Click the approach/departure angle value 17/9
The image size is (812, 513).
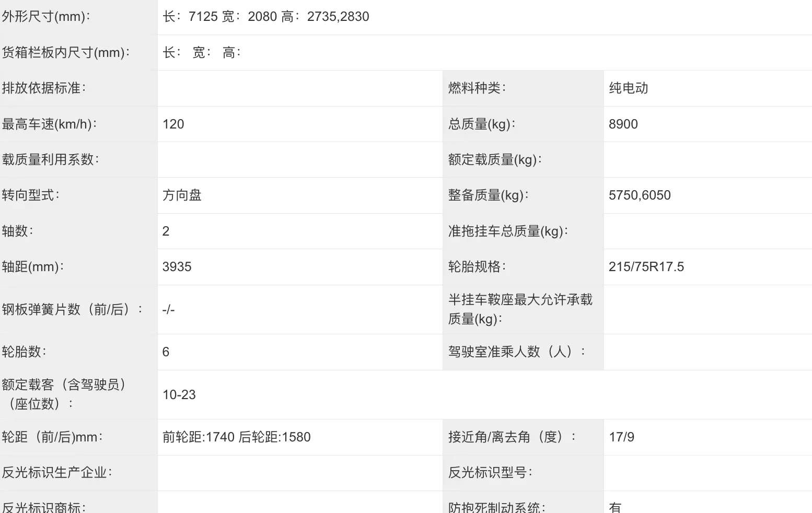point(621,437)
